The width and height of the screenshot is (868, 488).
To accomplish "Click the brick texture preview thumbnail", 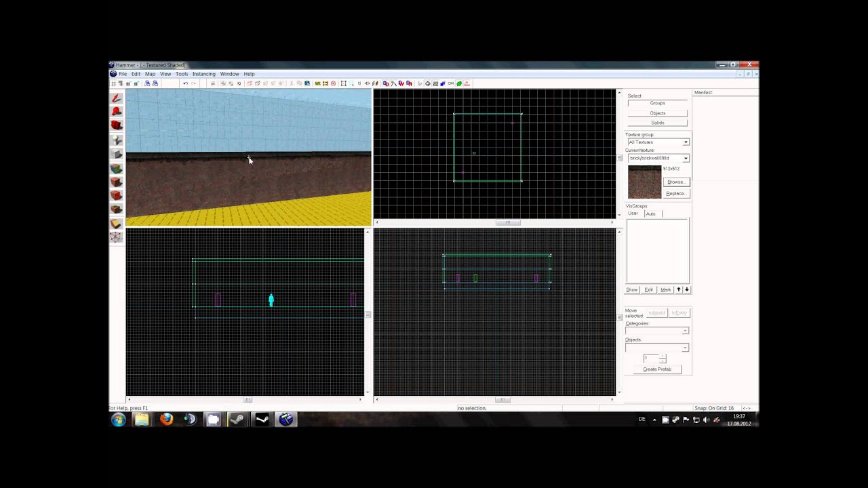I will [x=644, y=182].
